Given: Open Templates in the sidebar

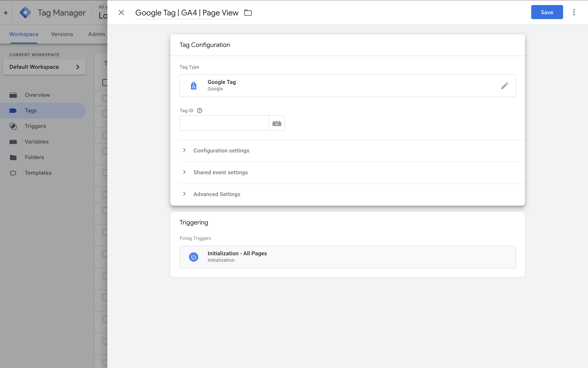Looking at the screenshot, I should click(x=43, y=173).
